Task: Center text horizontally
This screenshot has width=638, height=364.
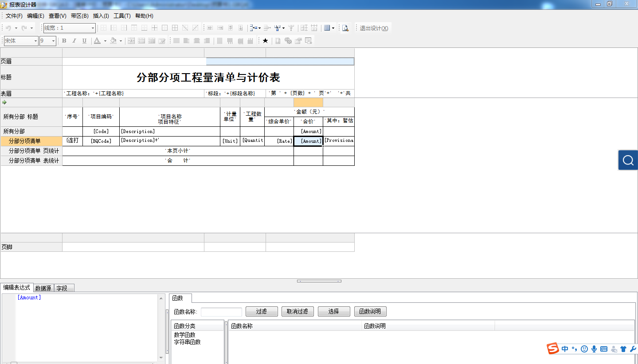Action: pos(196,41)
